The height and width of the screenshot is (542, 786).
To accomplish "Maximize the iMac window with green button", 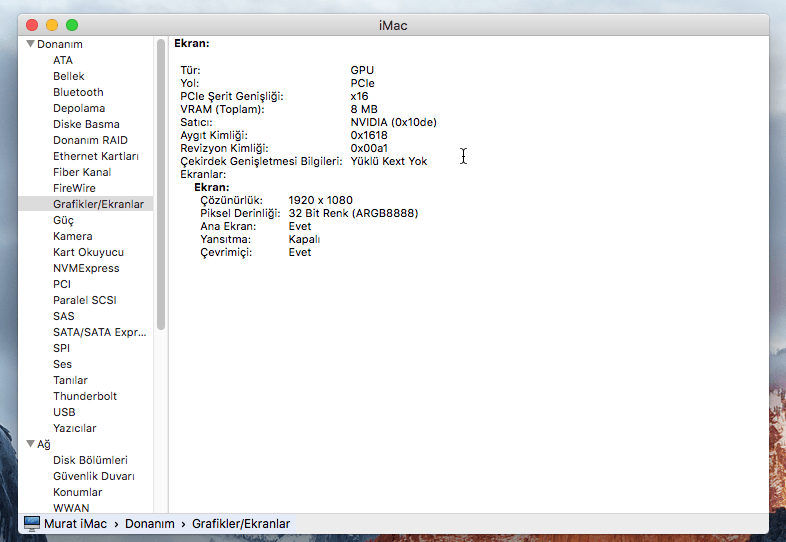I will point(72,25).
